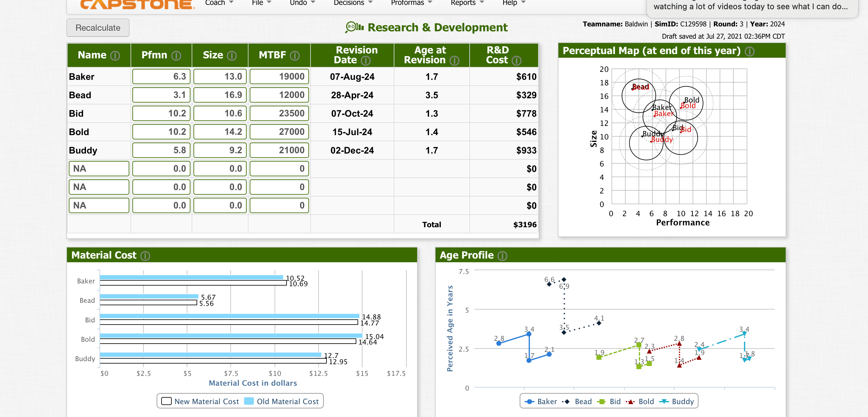868x417 pixels.
Task: Click the Material Cost info icon
Action: pos(145,256)
